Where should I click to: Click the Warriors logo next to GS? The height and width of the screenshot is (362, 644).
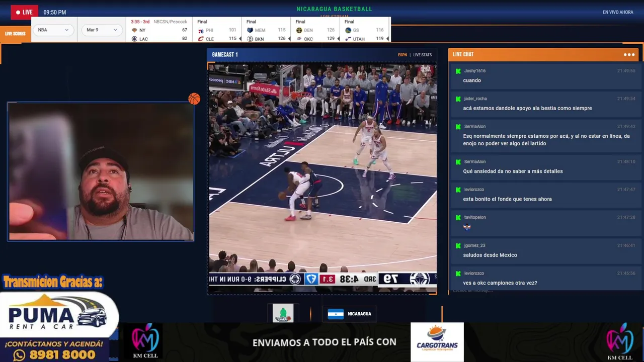[x=348, y=30]
